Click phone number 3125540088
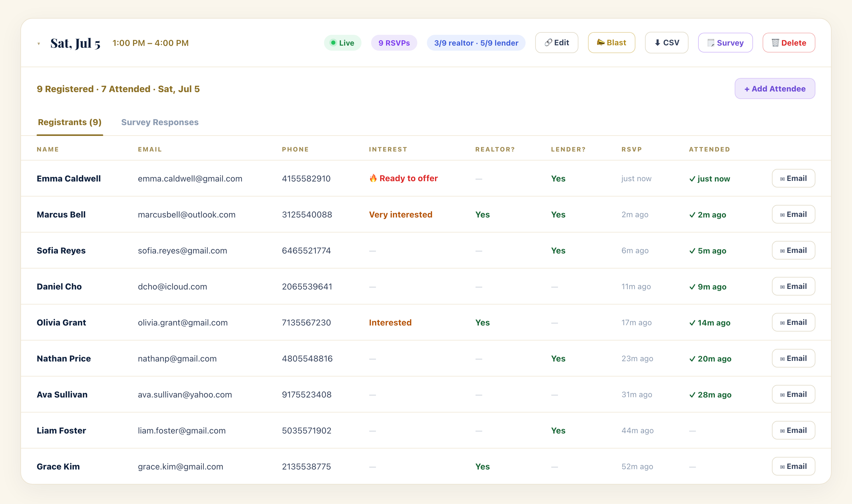Viewport: 852px width, 504px height. tap(307, 214)
